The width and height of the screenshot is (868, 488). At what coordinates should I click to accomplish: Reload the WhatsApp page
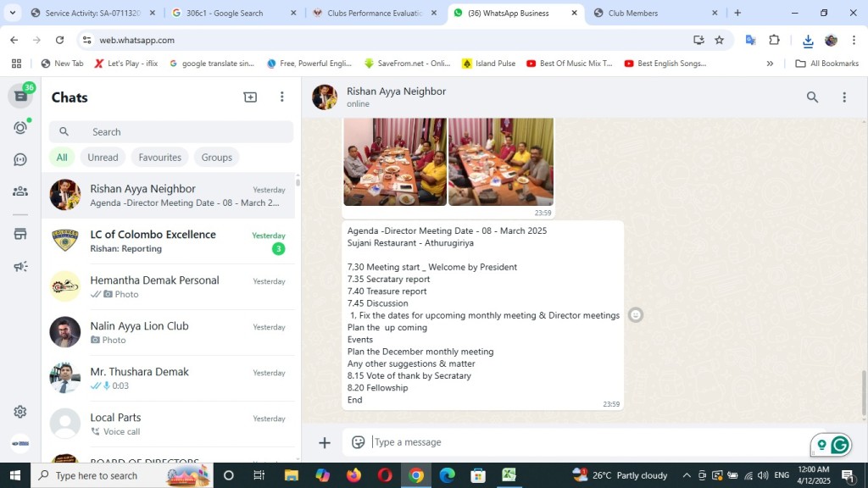coord(60,40)
